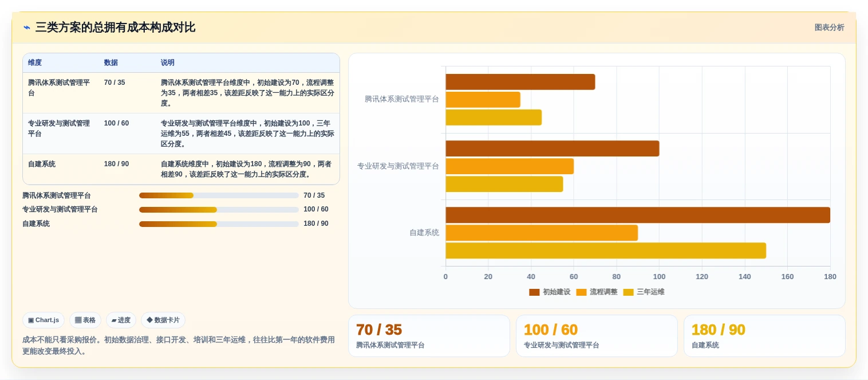Click 专业研发与测试管理平台 name in table row
The width and height of the screenshot is (868, 380).
click(59, 128)
